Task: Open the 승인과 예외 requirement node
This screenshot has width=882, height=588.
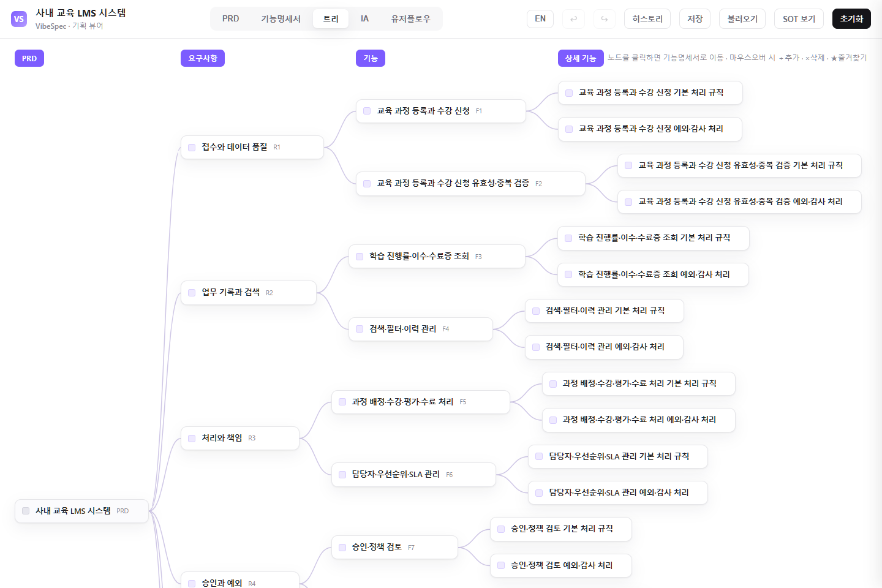Action: coord(240,581)
